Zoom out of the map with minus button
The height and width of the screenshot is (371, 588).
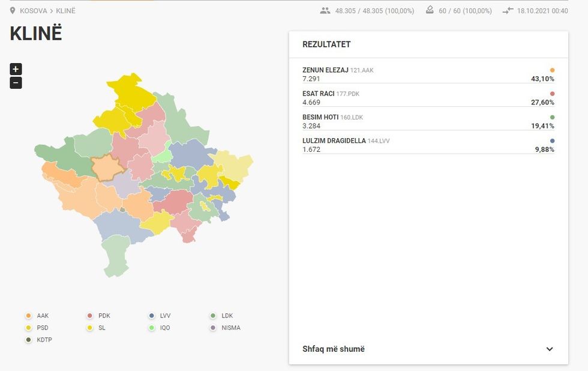[x=16, y=83]
